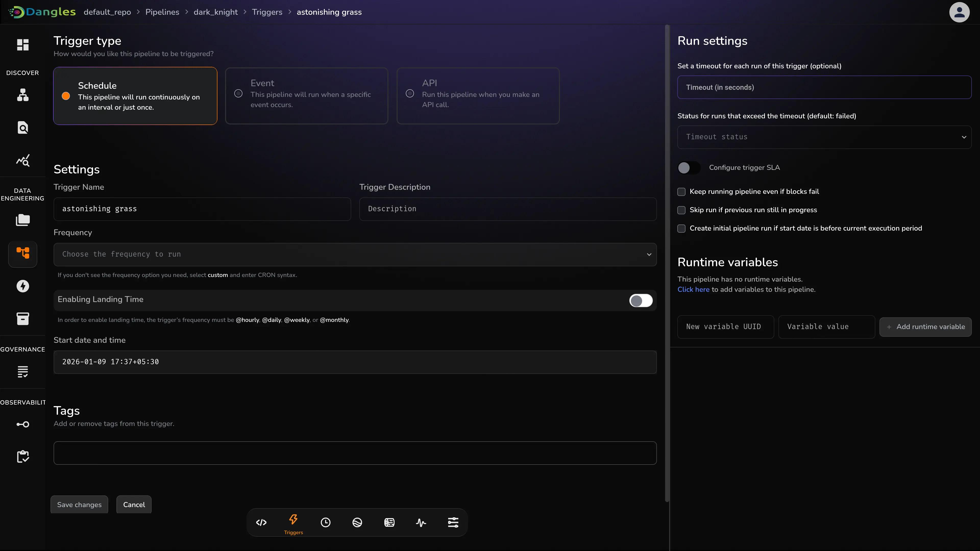The image size is (980, 551).
Task: Click the activity pulse icon in bottom toolbar
Action: coord(421,522)
